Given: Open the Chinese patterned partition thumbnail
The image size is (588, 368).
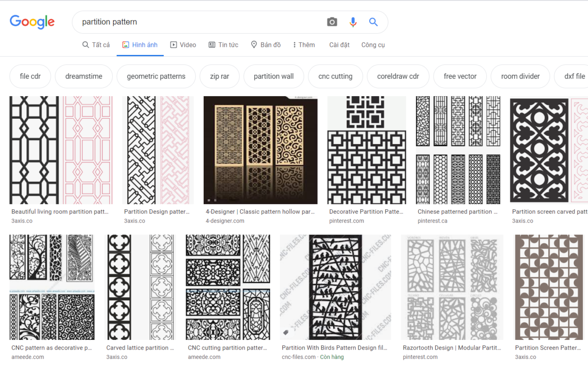Looking at the screenshot, I should coord(458,150).
